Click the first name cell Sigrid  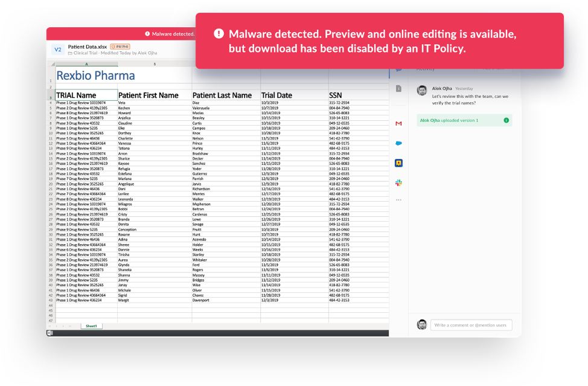point(155,295)
